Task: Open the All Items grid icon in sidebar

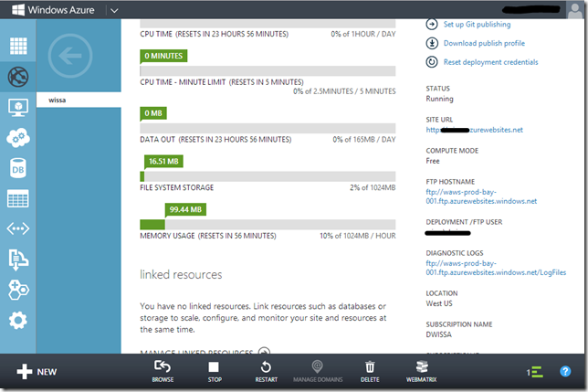Action: 18,46
